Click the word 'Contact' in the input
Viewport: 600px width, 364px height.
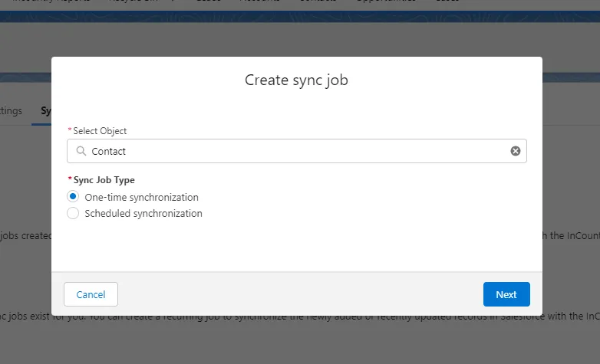109,151
